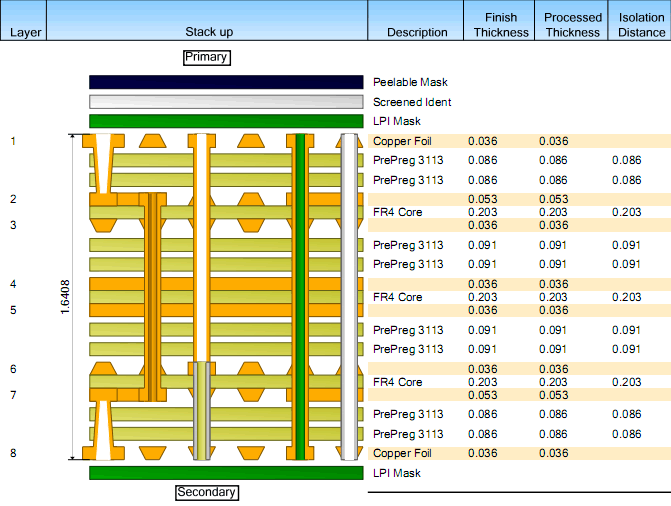
Task: Select the grey Screened Ident bar
Action: 226,102
